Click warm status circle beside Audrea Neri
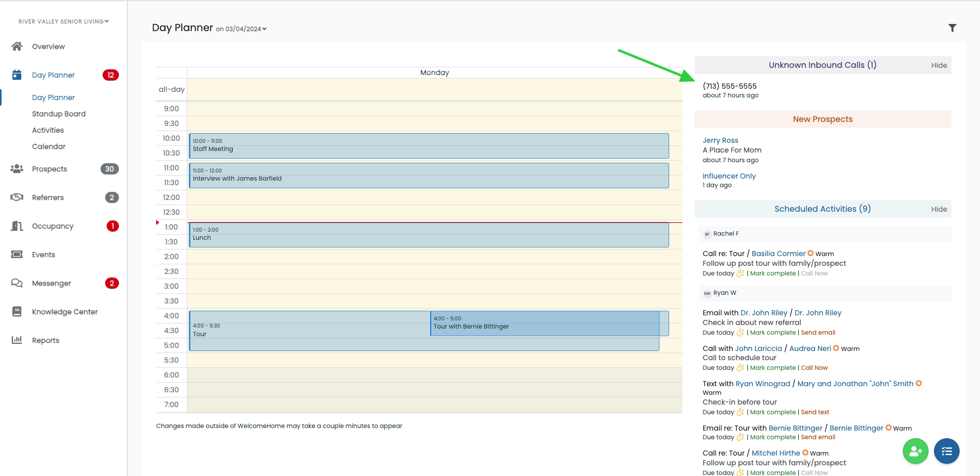The width and height of the screenshot is (980, 476). (836, 348)
